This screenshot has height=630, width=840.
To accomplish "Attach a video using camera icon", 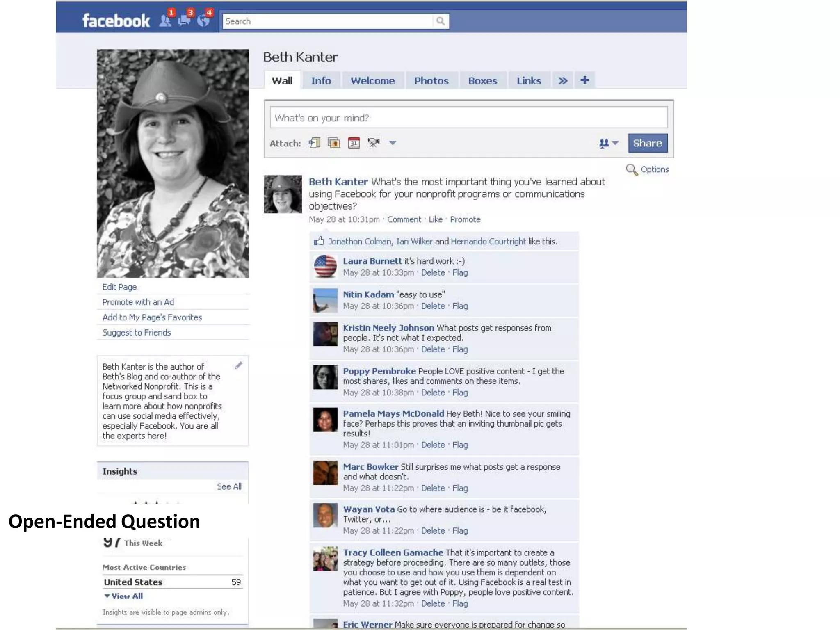I will pos(374,143).
